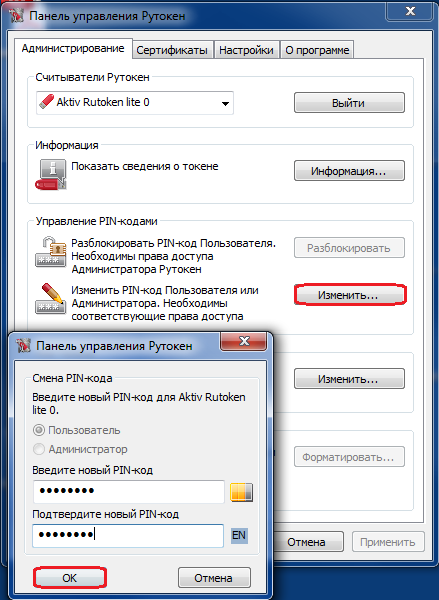Switch to the Настройки tab
The height and width of the screenshot is (600, 439).
tap(246, 50)
